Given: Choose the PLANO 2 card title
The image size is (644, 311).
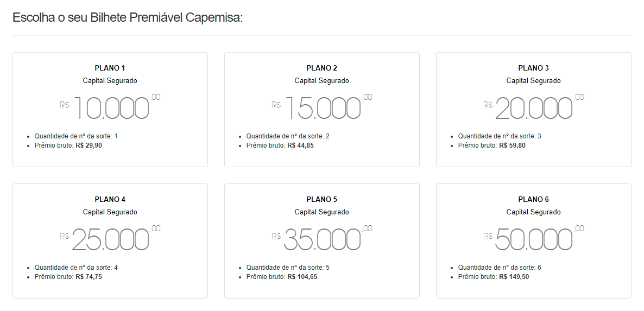Looking at the screenshot, I should coord(321,68).
